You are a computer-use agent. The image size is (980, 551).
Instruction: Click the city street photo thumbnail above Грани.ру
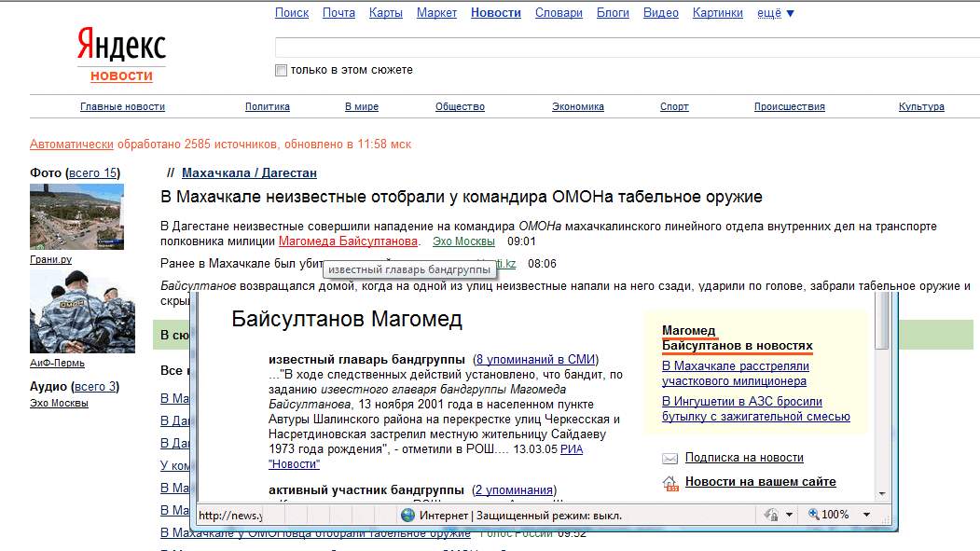tap(76, 217)
